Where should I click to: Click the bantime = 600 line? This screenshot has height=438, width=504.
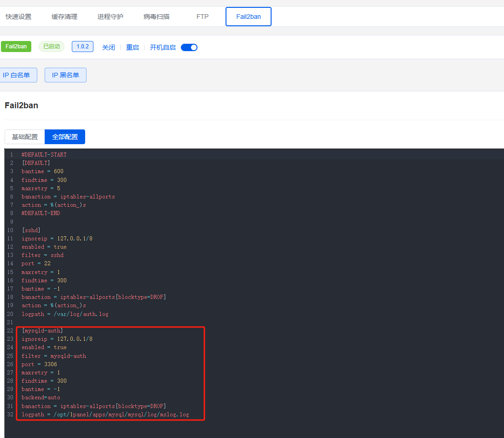[42, 171]
